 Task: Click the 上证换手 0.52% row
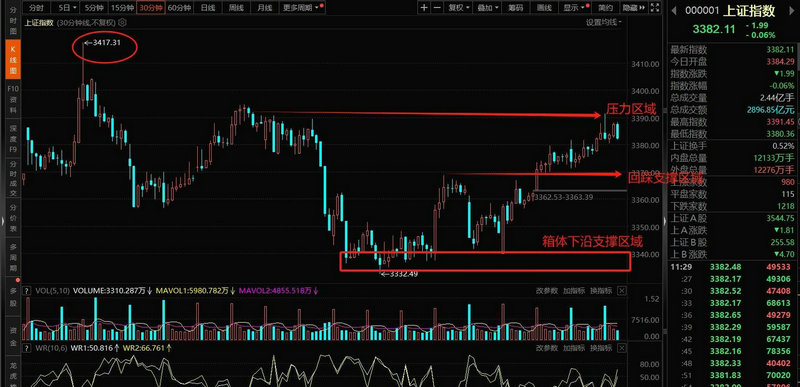point(733,146)
